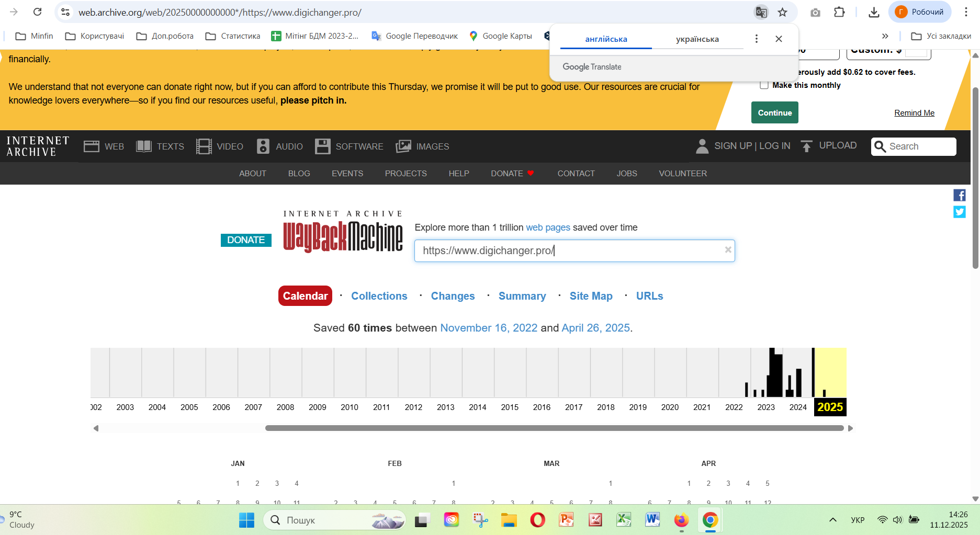The image size is (980, 535).
Task: Open the Google Переводчик bookmark
Action: point(414,36)
